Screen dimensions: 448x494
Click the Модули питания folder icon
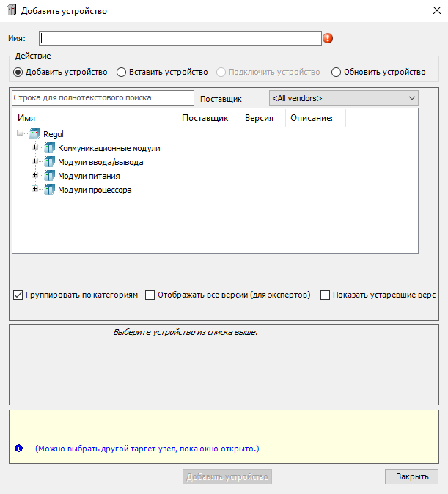(x=50, y=176)
